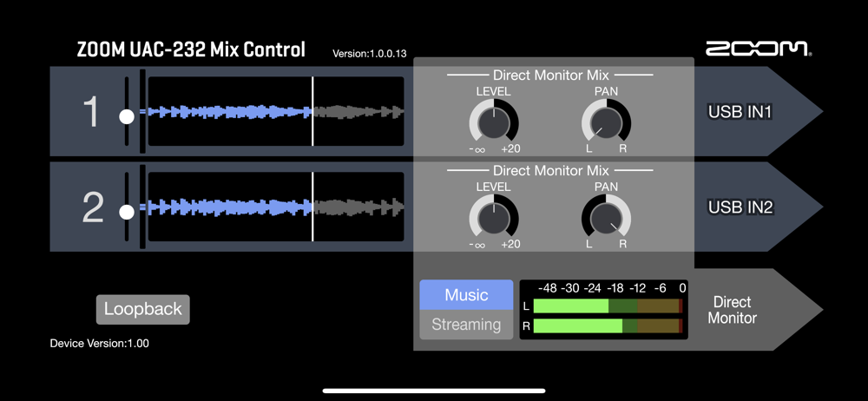868x401 pixels.
Task: Click the -30 meter scale label
Action: [570, 288]
